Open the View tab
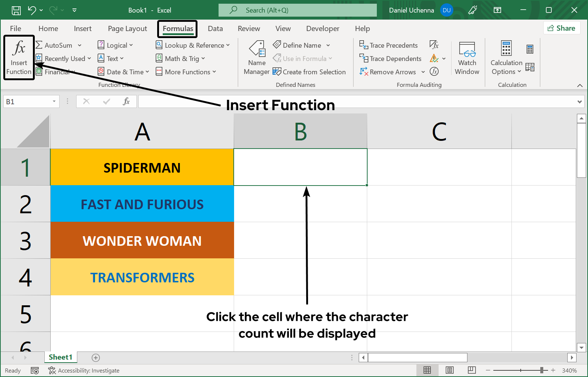The width and height of the screenshot is (588, 377). tap(283, 28)
